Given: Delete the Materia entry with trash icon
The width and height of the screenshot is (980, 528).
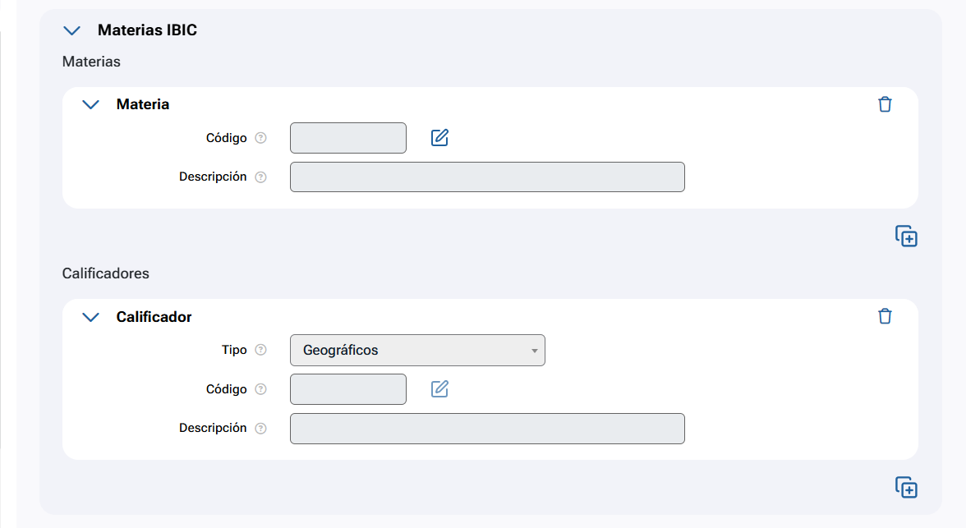Looking at the screenshot, I should 885,104.
